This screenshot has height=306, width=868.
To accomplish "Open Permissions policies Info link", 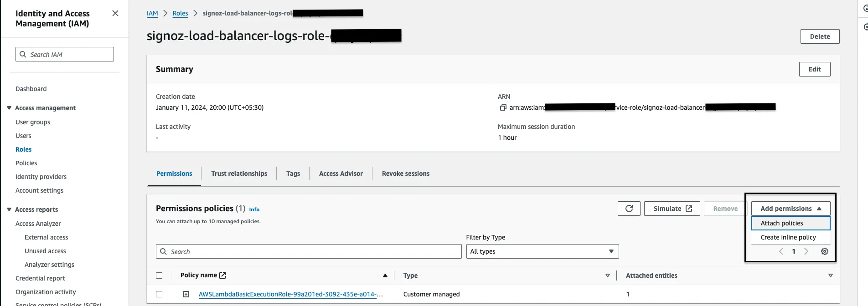I will tap(254, 209).
